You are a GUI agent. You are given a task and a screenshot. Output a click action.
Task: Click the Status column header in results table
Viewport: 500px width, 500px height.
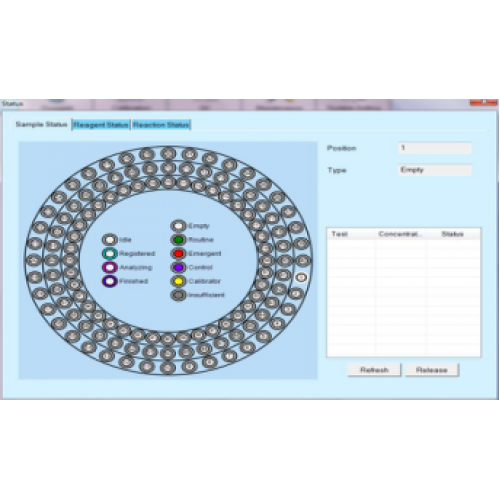click(x=453, y=234)
